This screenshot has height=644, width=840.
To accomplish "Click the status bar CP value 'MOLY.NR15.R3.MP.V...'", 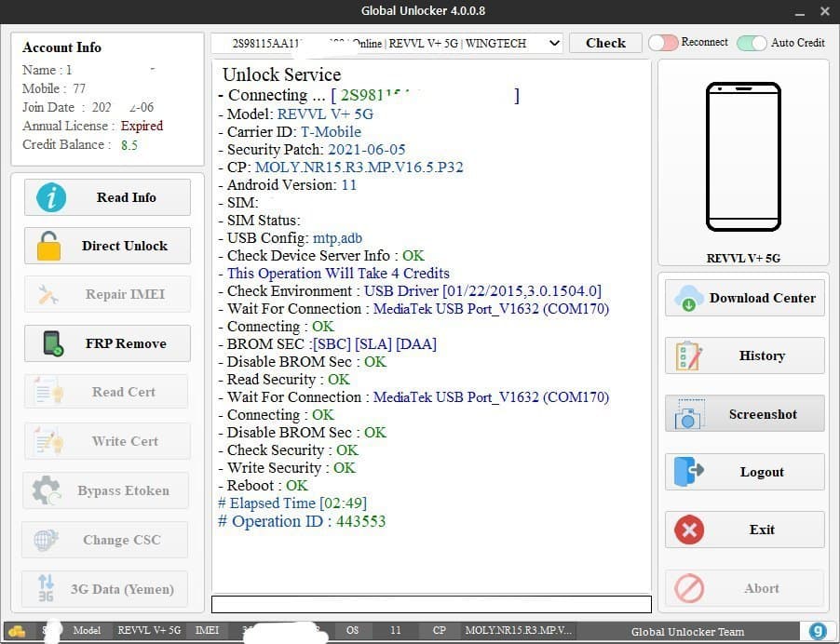I will [518, 631].
